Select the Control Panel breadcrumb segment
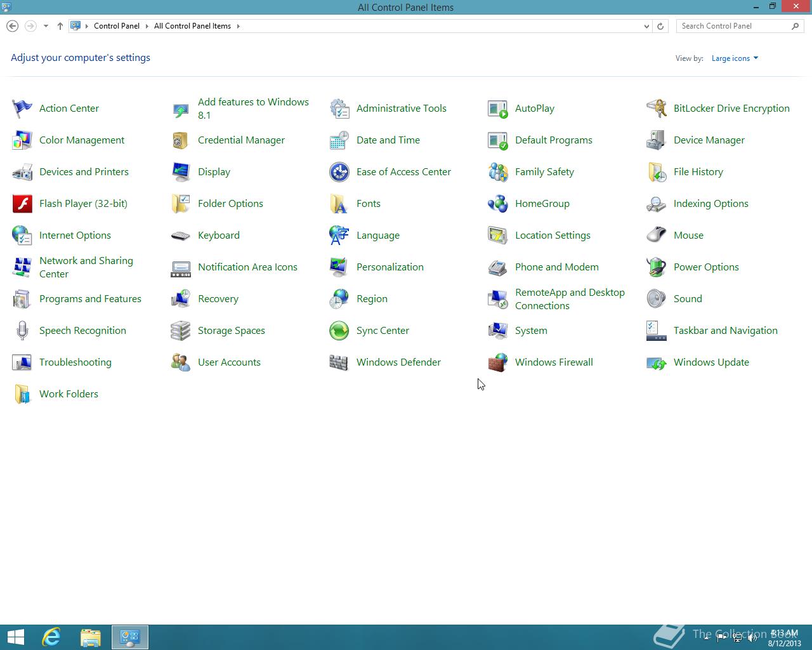Image resolution: width=812 pixels, height=650 pixels. click(x=117, y=26)
